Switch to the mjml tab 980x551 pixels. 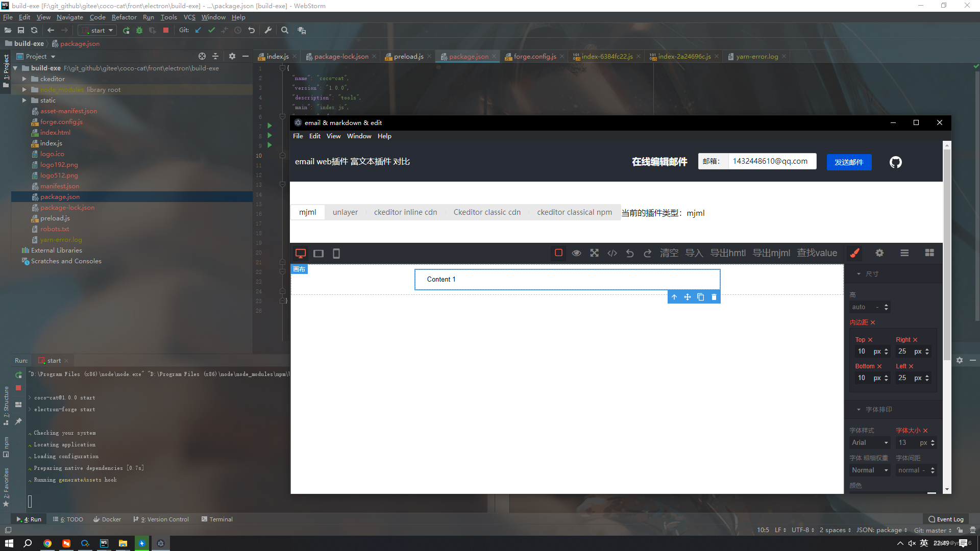tap(308, 213)
